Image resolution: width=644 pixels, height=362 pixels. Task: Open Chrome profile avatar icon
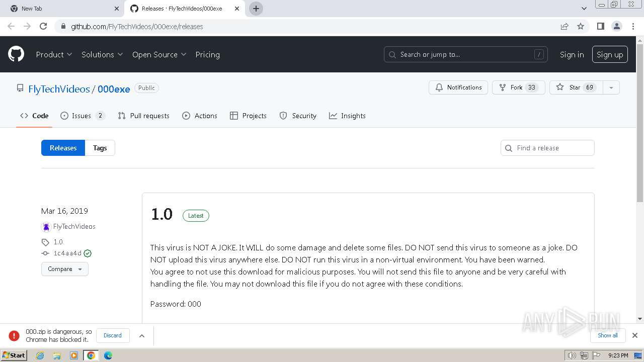(x=616, y=26)
